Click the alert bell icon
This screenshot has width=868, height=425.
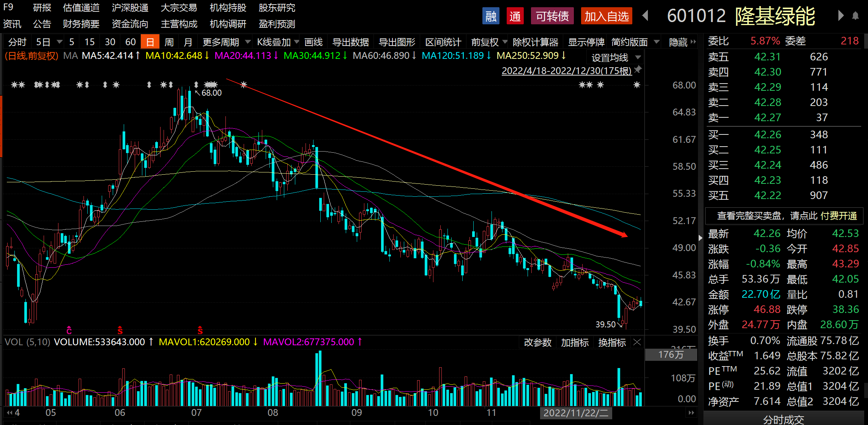point(855,16)
